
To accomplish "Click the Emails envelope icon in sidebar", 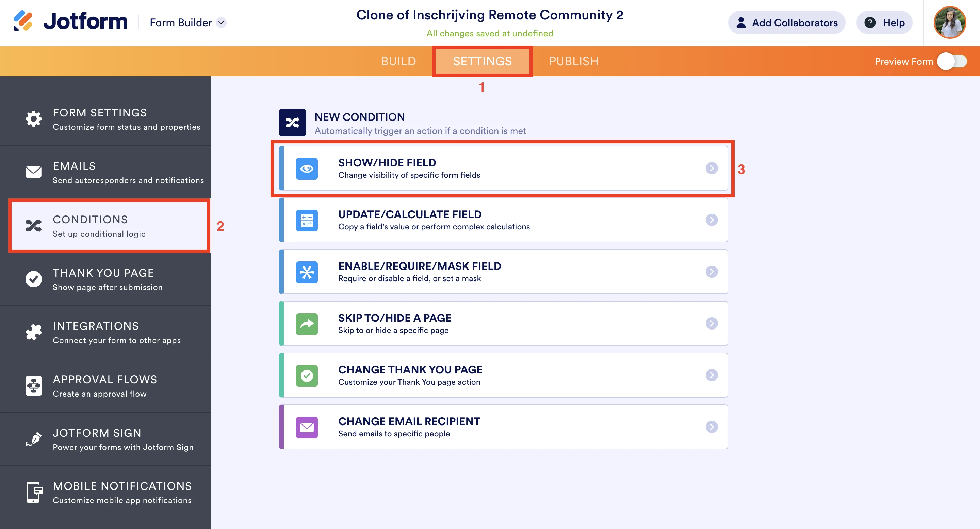I will tap(33, 172).
